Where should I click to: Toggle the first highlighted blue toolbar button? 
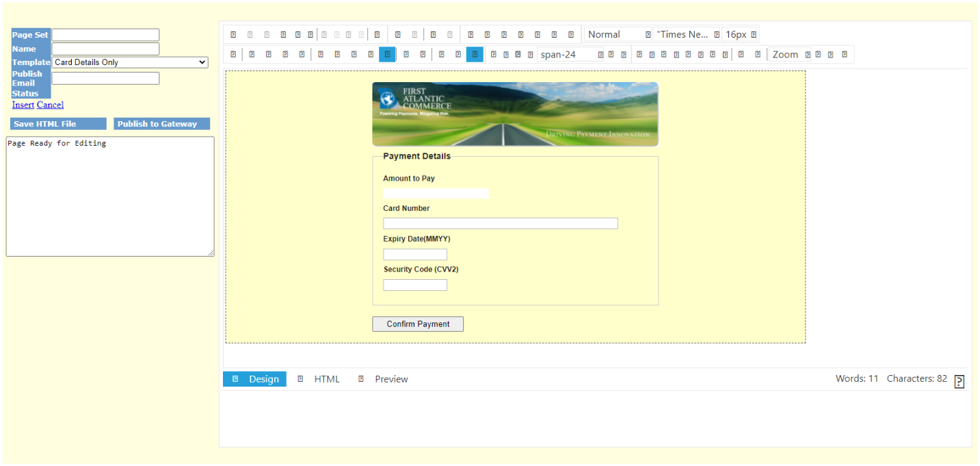click(386, 54)
